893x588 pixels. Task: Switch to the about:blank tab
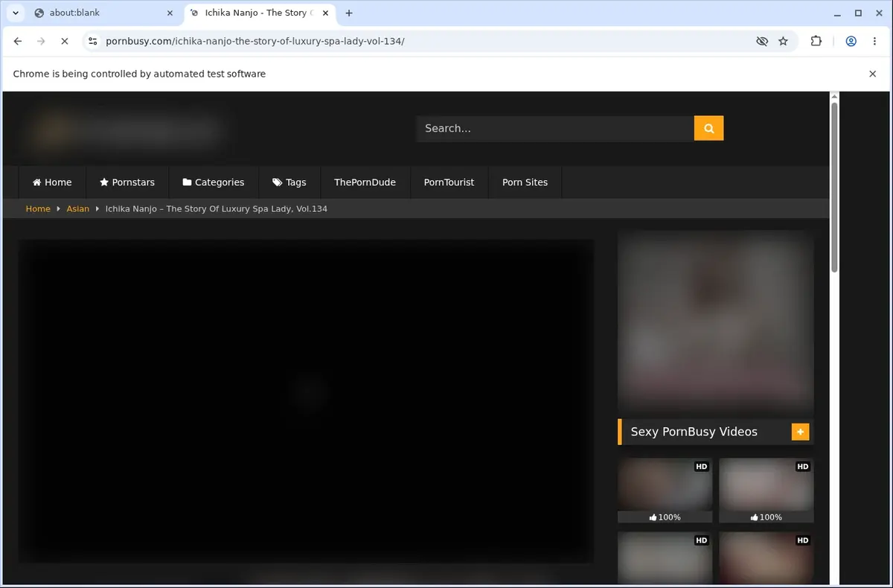[x=103, y=13]
